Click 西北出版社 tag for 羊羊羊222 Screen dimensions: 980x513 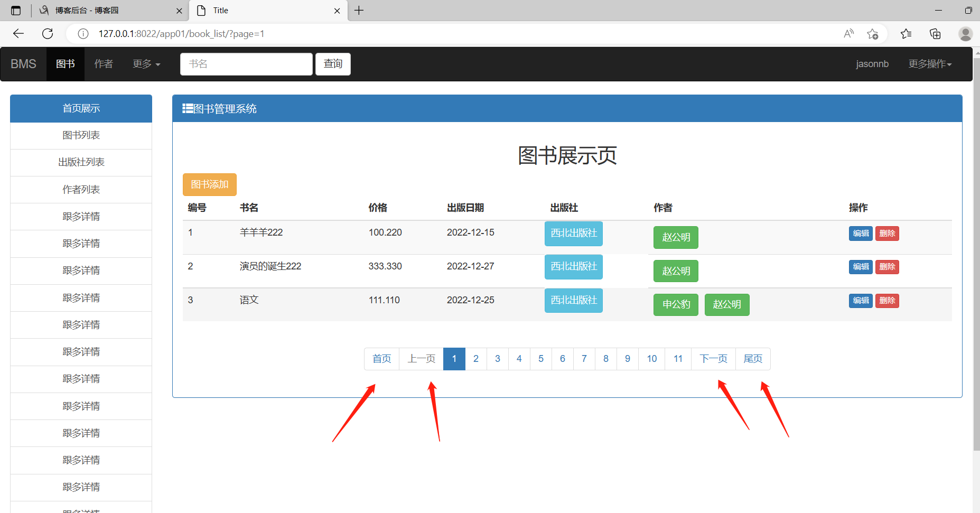574,234
